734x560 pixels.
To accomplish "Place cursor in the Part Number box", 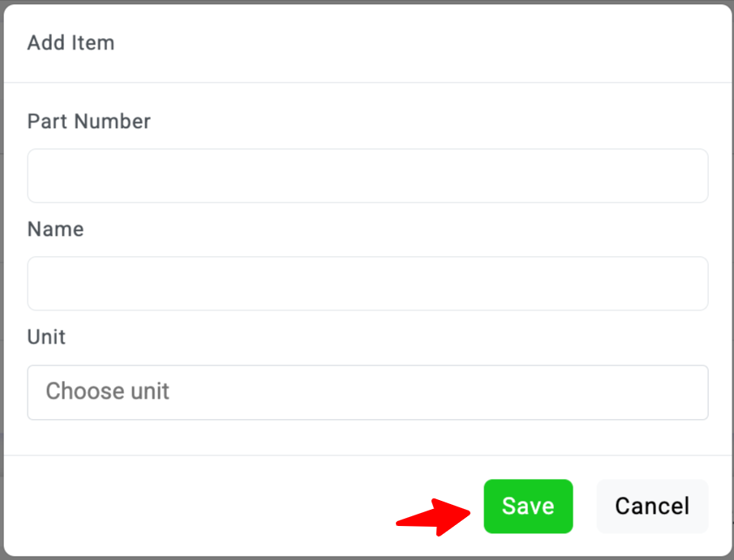I will coord(367,176).
